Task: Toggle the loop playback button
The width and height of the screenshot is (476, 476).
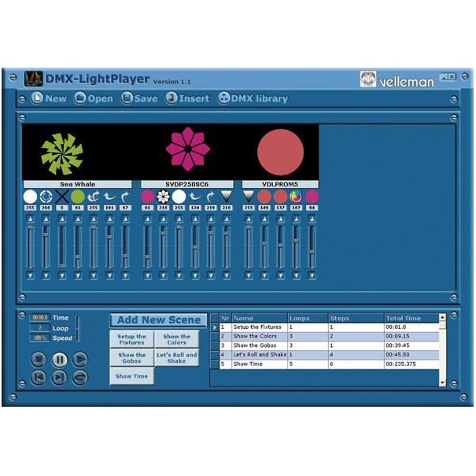Action: (79, 378)
